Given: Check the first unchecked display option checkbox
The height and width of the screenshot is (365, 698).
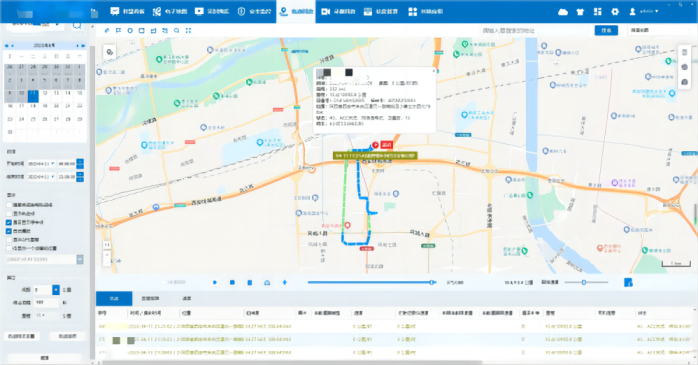Looking at the screenshot, I should [9, 205].
